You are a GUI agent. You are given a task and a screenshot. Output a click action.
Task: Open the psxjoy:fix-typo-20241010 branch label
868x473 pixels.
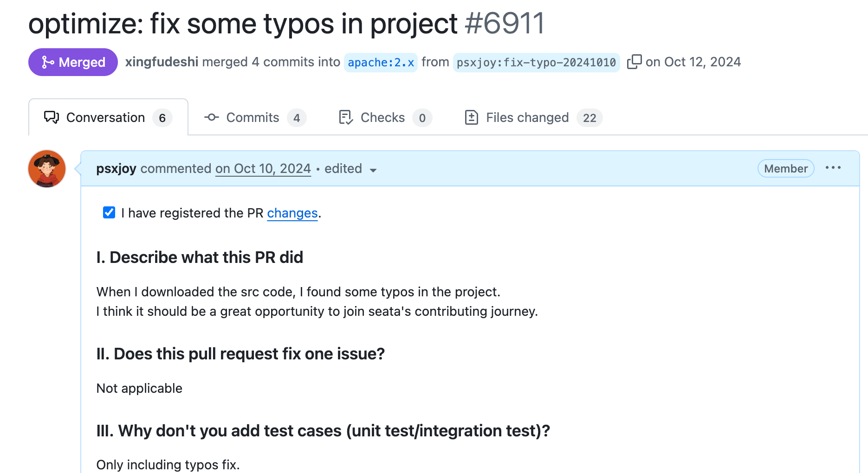pyautogui.click(x=536, y=62)
